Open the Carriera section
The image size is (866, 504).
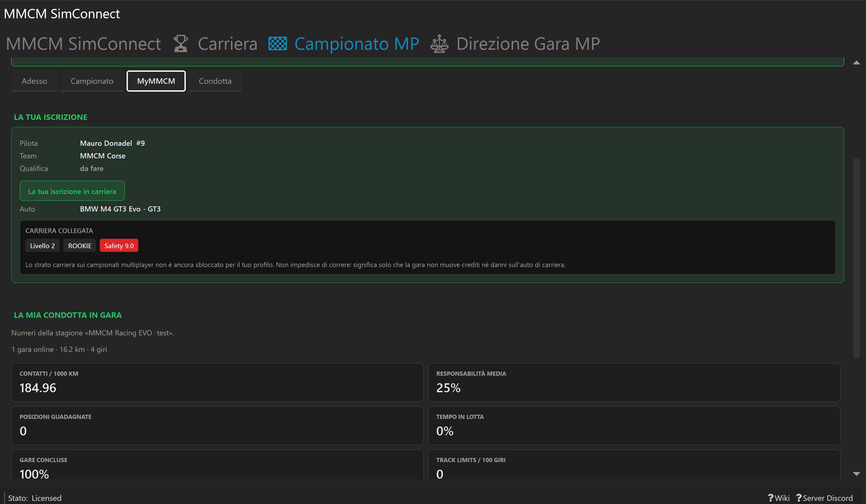pyautogui.click(x=227, y=44)
